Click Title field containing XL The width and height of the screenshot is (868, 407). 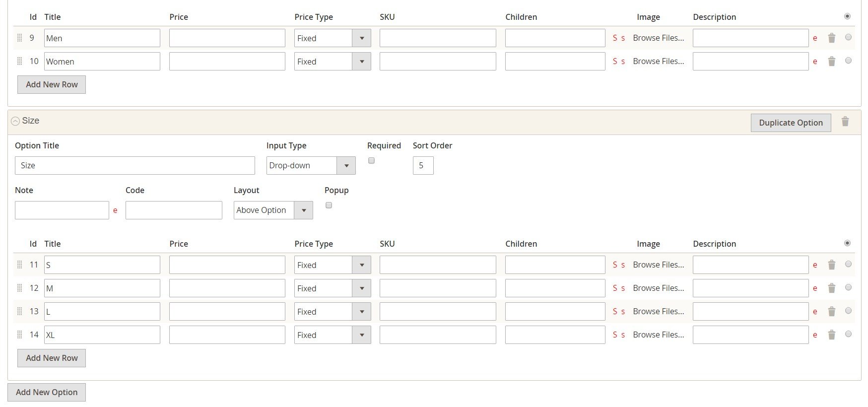pyautogui.click(x=102, y=335)
